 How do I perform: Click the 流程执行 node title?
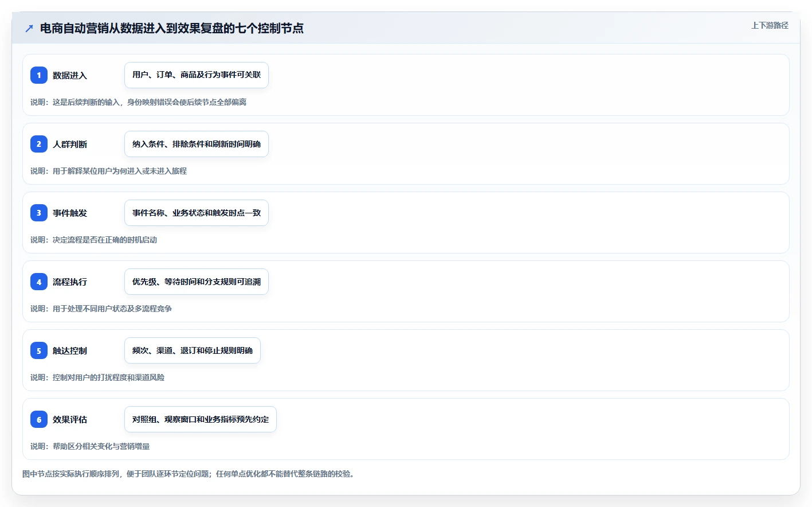[70, 282]
